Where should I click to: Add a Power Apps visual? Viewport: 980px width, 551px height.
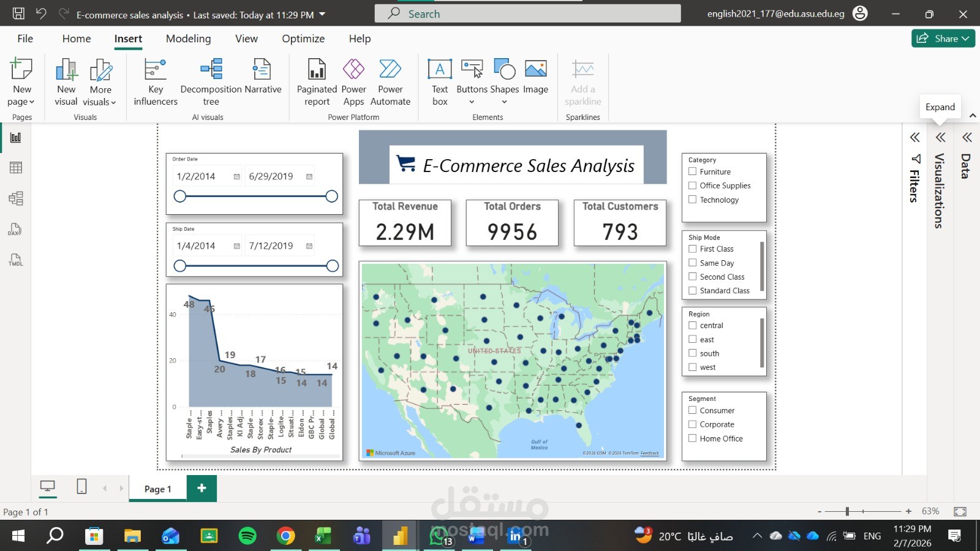click(353, 82)
